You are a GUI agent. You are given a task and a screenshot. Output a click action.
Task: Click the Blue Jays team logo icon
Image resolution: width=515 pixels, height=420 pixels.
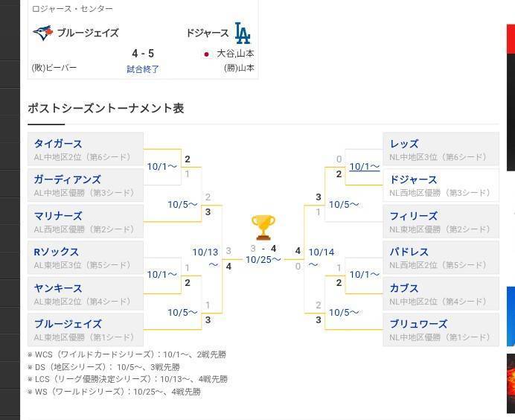pos(43,33)
